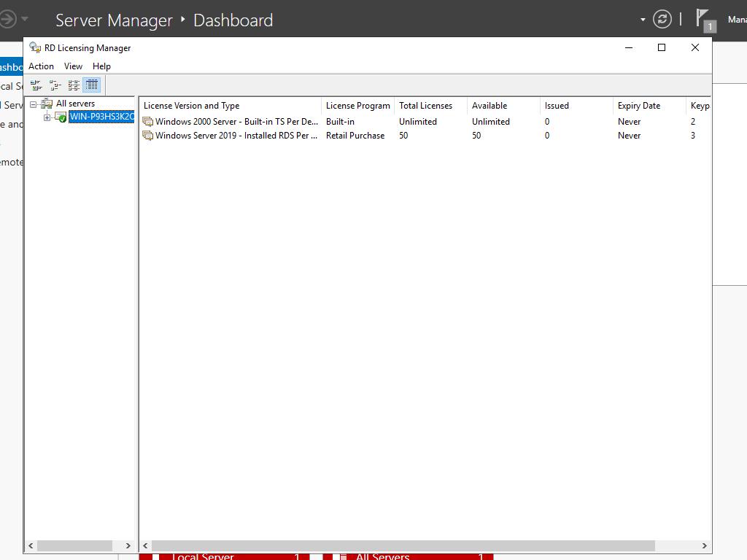Sort by Issued column header

(x=576, y=106)
